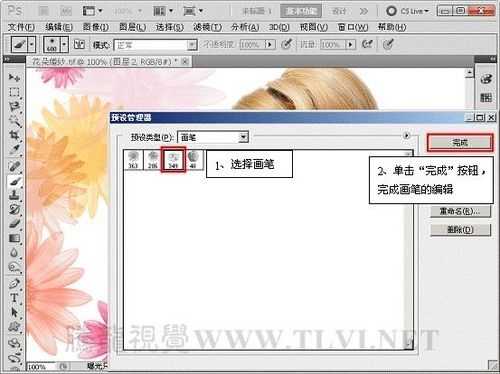Select the History Brush tool
The height and width of the screenshot is (374, 500).
14,209
